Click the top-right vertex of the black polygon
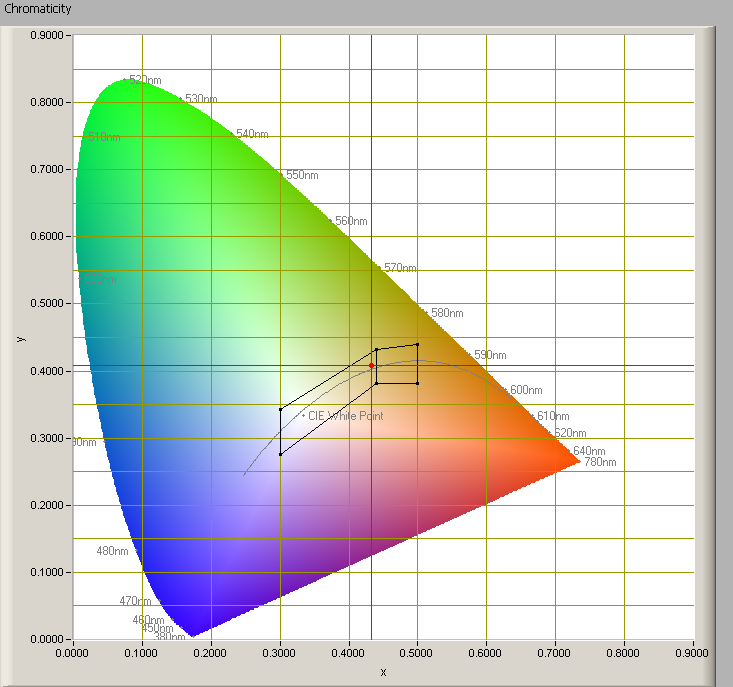 [417, 344]
